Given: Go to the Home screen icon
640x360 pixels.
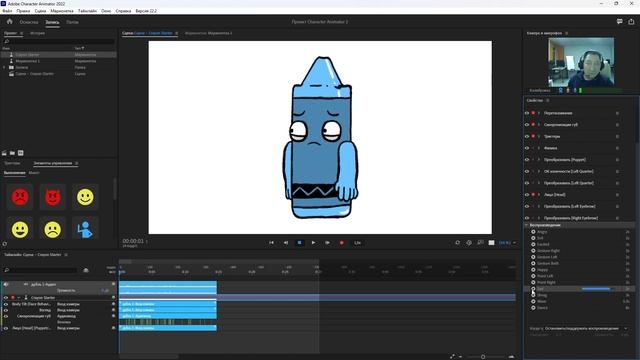Looking at the screenshot, I should (9, 22).
